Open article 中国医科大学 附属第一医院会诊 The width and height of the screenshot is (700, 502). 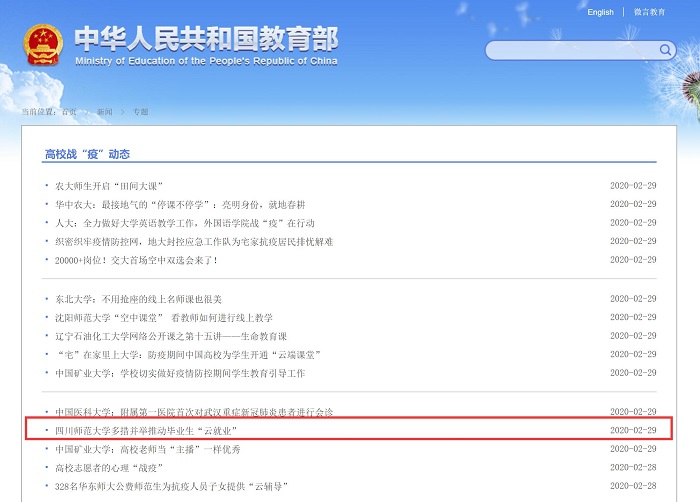(194, 412)
